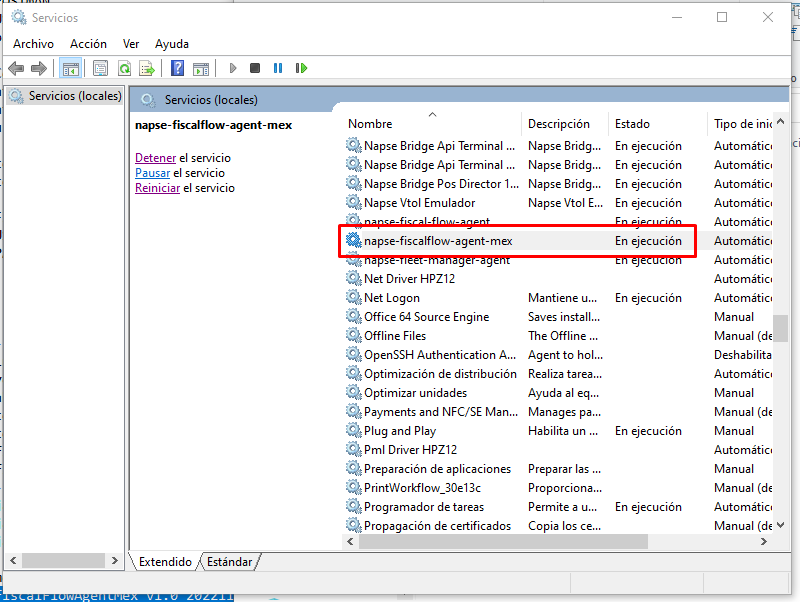Open the Ayuda menu
This screenshot has width=800, height=602.
172,44
